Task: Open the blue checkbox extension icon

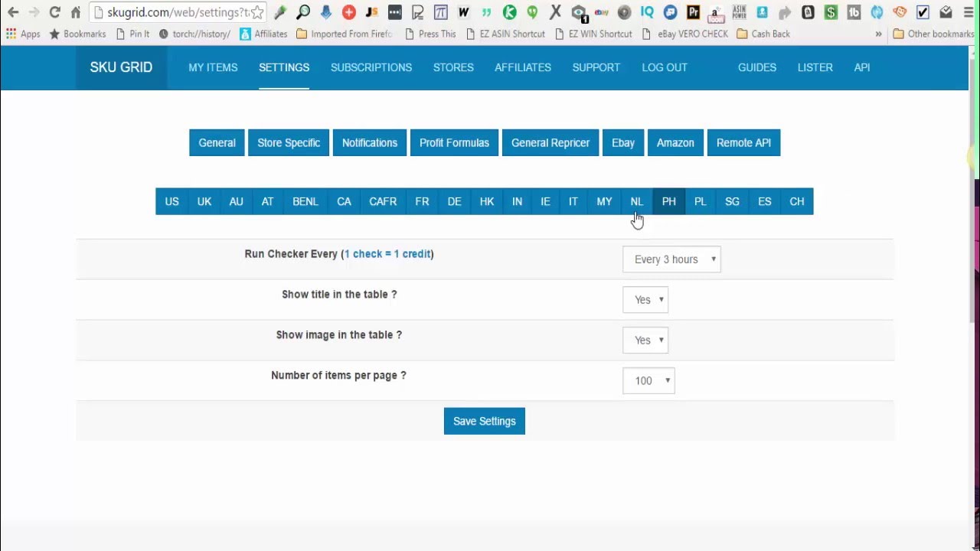Action: pyautogui.click(x=923, y=12)
